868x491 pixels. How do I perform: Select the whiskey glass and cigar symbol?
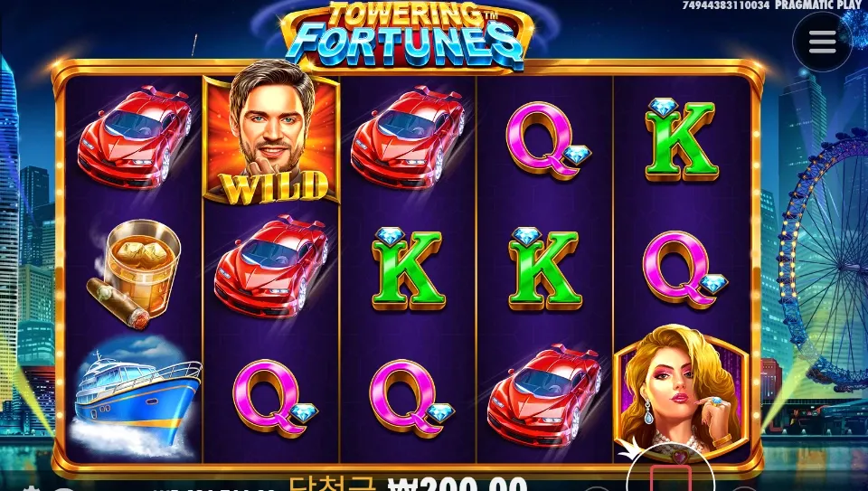tap(134, 274)
